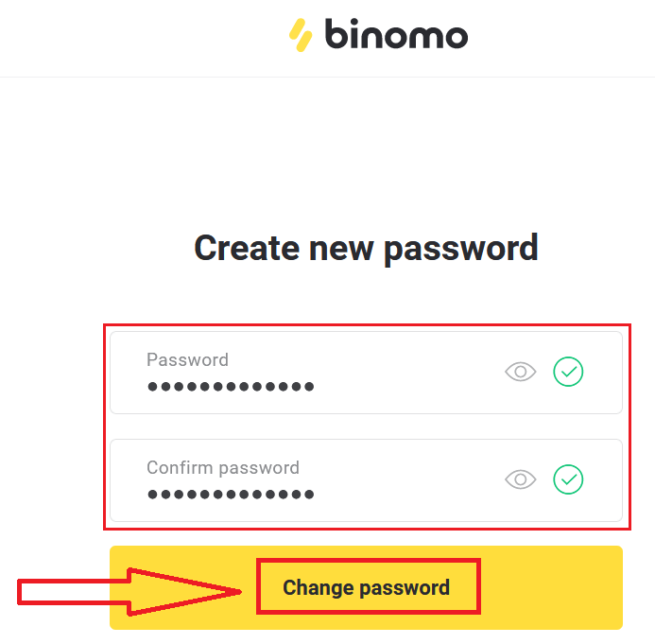
Task: Click the green checkmark in Password field
Action: [x=568, y=373]
